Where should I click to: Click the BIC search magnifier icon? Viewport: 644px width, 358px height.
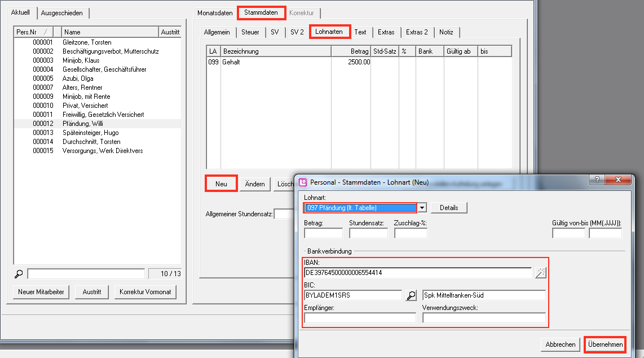click(411, 295)
